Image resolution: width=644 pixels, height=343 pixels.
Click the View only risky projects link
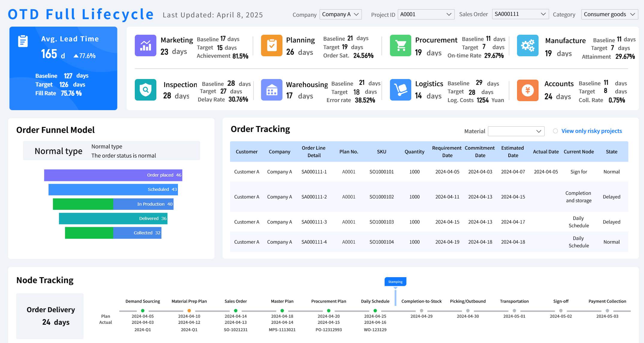tap(591, 131)
